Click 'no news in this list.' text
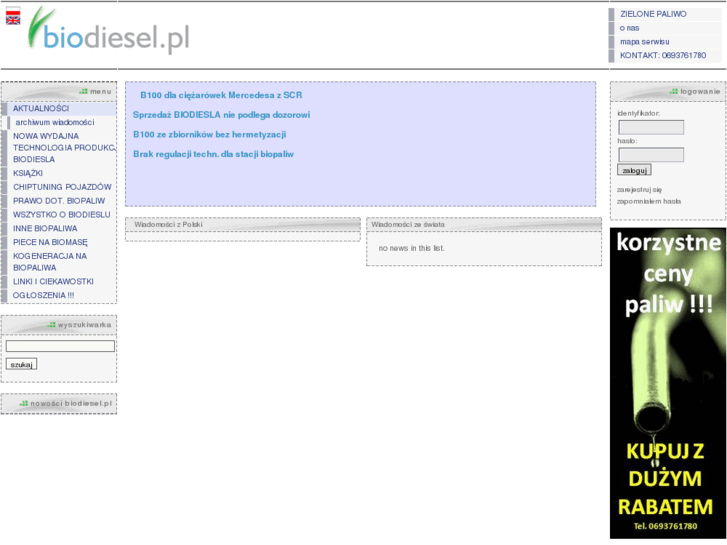This screenshot has width=727, height=545. [x=411, y=248]
